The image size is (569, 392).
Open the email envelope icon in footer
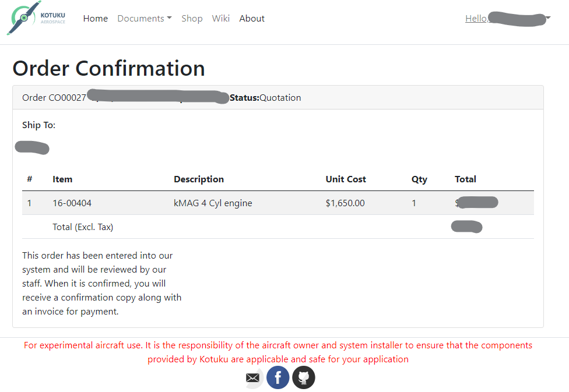coord(253,378)
